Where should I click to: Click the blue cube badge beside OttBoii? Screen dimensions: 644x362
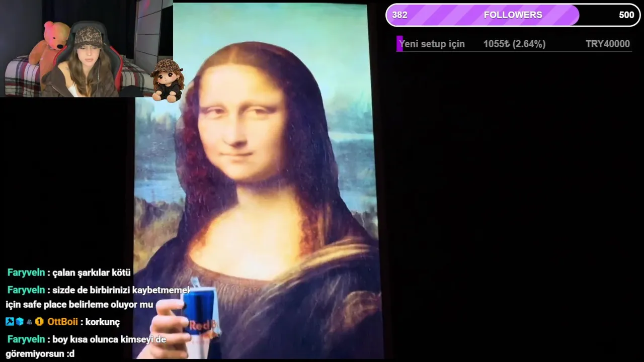(x=20, y=321)
